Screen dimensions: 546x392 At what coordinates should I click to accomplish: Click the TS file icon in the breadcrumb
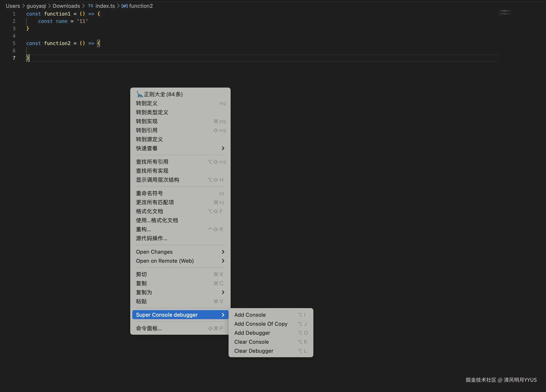pyautogui.click(x=91, y=6)
